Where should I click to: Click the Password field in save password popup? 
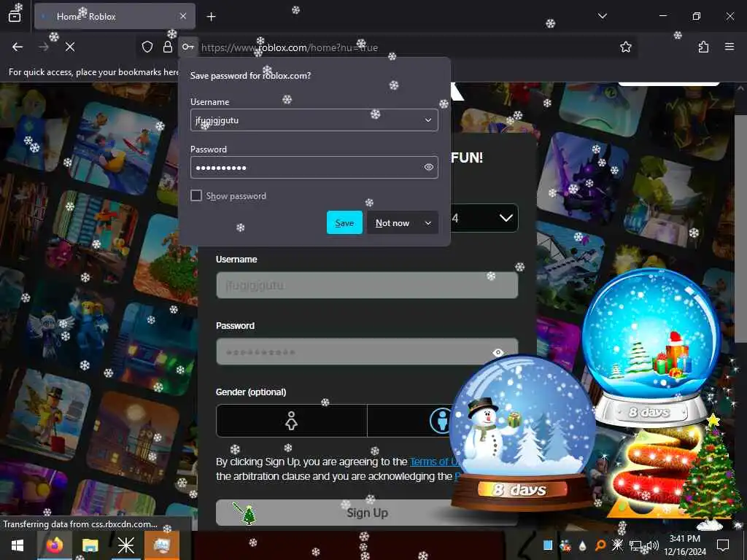pos(314,167)
